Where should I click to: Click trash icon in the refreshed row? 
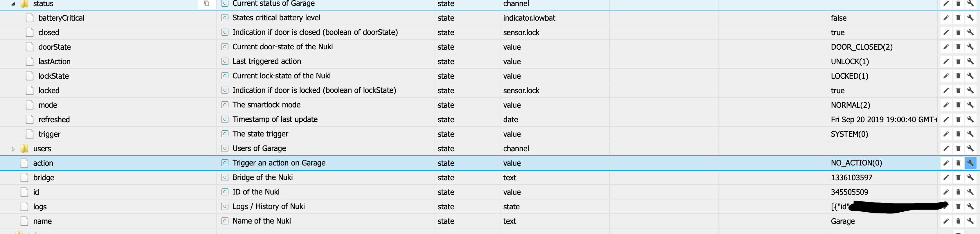[958, 120]
